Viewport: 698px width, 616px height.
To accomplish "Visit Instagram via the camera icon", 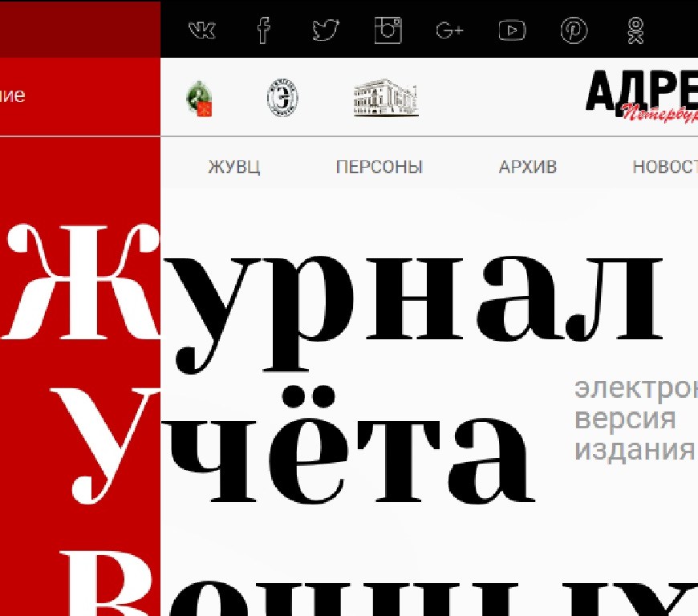I will coord(388,30).
